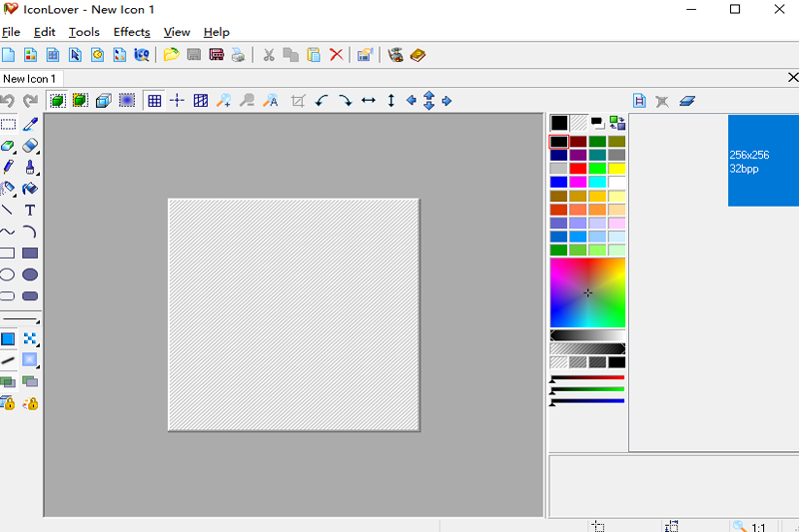This screenshot has width=799, height=532.
Task: Expand the line width selector
Action: coord(20,319)
